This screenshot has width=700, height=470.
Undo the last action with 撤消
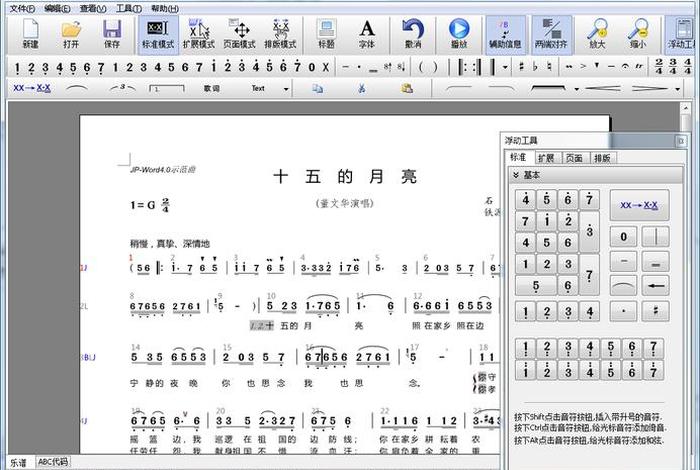[x=413, y=34]
